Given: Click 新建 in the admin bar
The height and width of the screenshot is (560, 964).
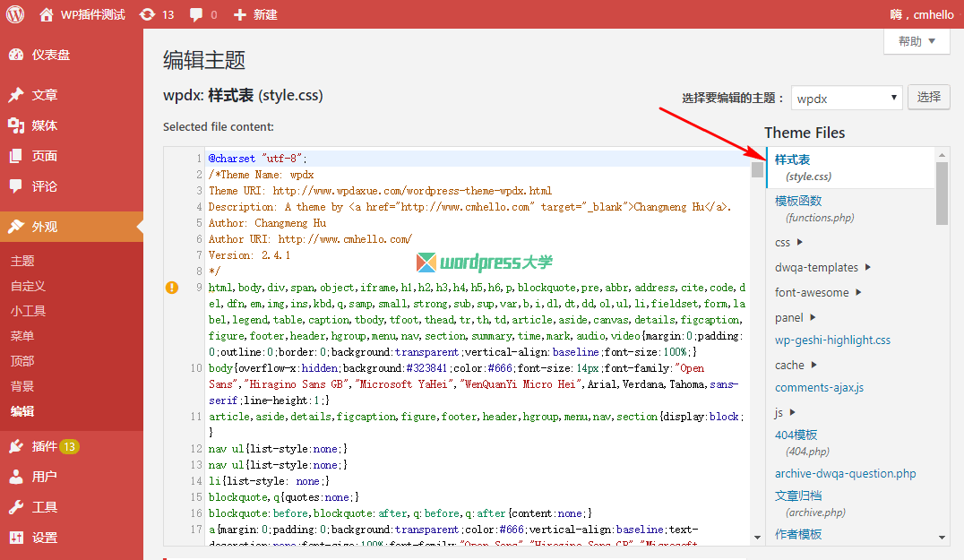Looking at the screenshot, I should tap(265, 14).
